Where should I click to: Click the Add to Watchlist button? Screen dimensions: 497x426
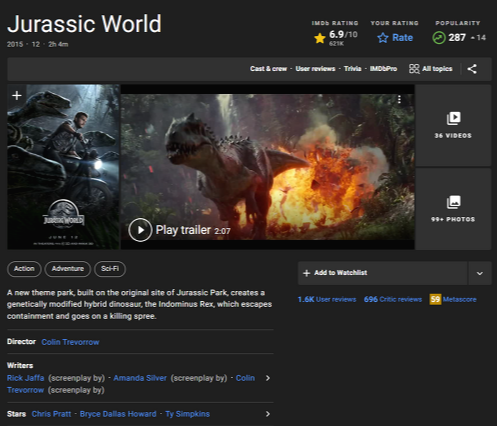coord(383,273)
